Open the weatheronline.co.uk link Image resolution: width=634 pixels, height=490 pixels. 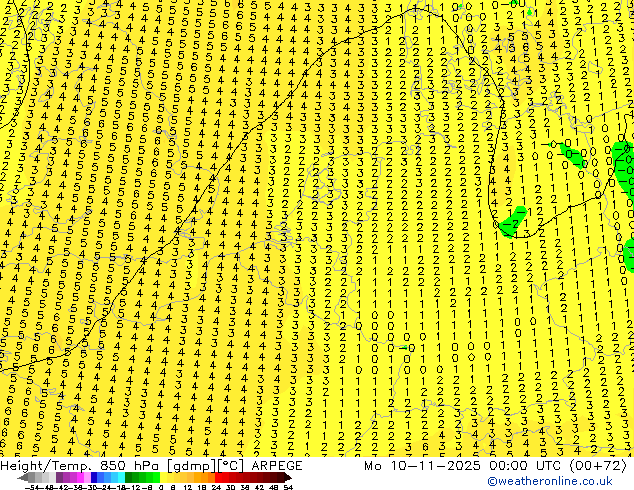pyautogui.click(x=550, y=481)
